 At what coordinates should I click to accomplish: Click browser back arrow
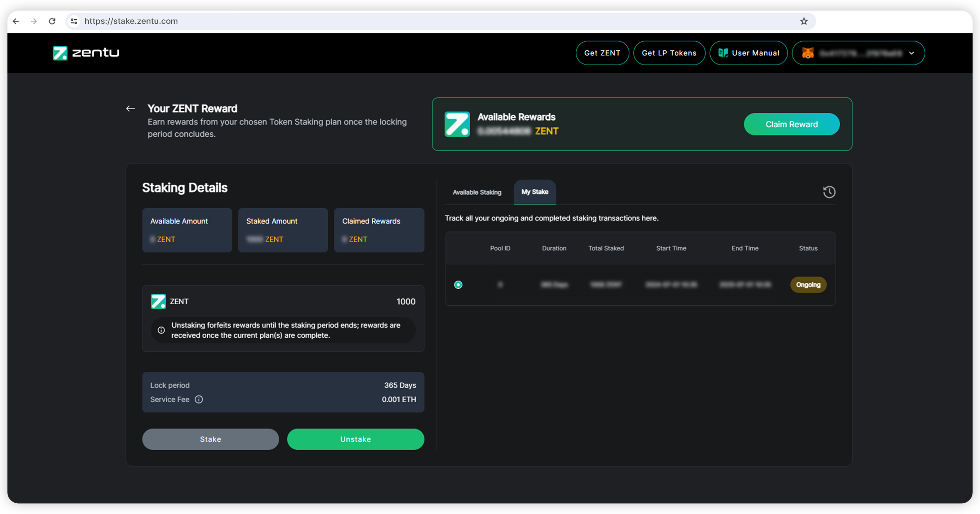[16, 21]
